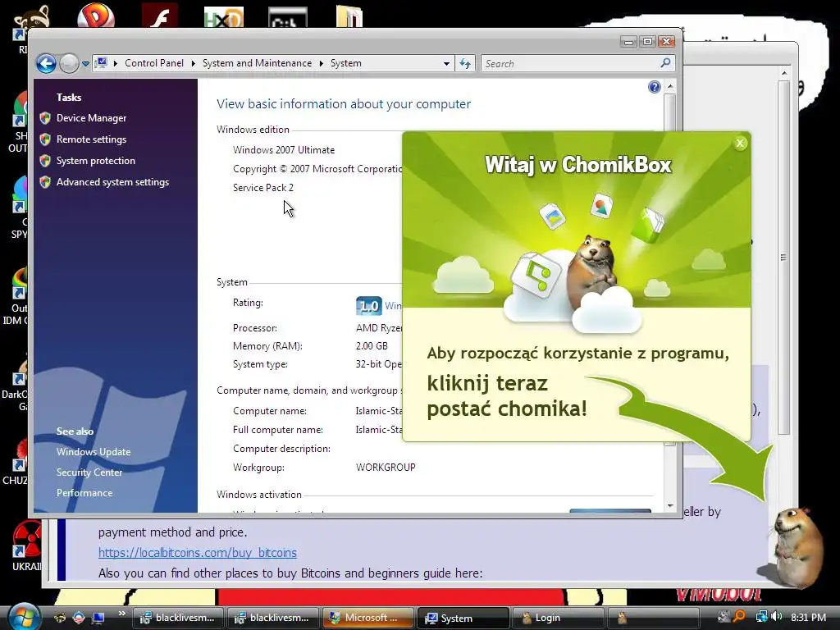Click the command prompt desktop icon
840x630 pixels.
click(288, 17)
